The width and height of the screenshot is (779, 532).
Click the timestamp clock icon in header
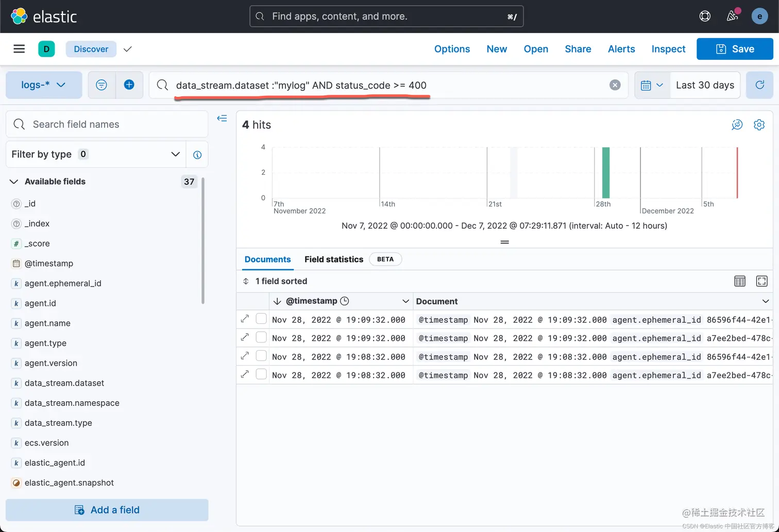click(x=345, y=301)
